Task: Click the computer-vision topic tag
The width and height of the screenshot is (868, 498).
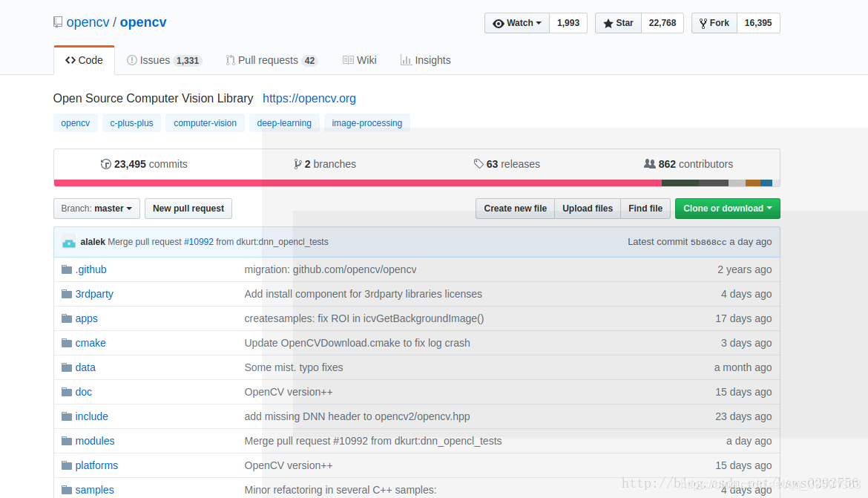Action: pyautogui.click(x=205, y=123)
